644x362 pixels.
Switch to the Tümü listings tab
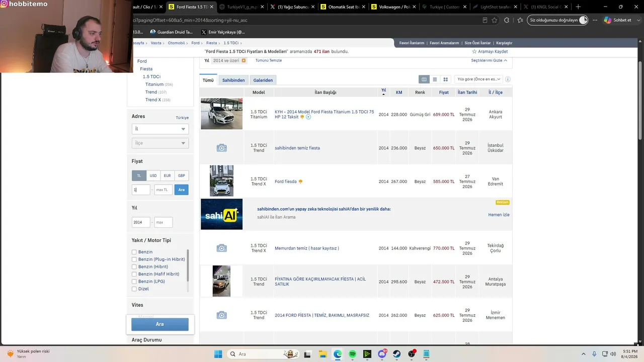pyautogui.click(x=208, y=80)
